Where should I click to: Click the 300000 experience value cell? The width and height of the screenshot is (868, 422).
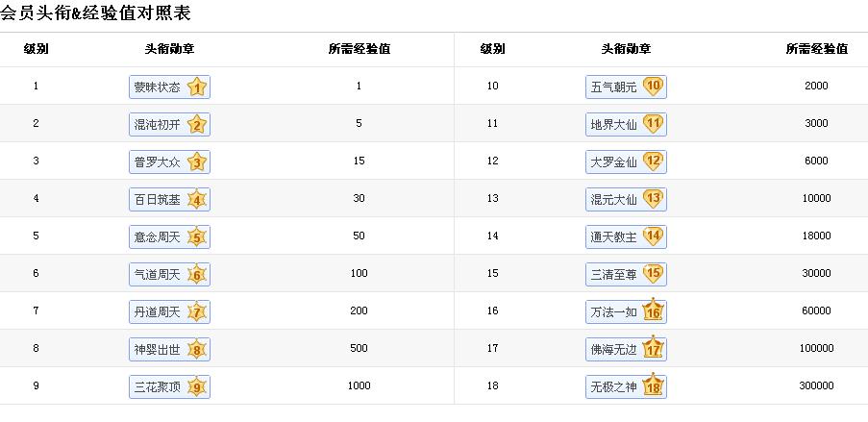point(816,386)
